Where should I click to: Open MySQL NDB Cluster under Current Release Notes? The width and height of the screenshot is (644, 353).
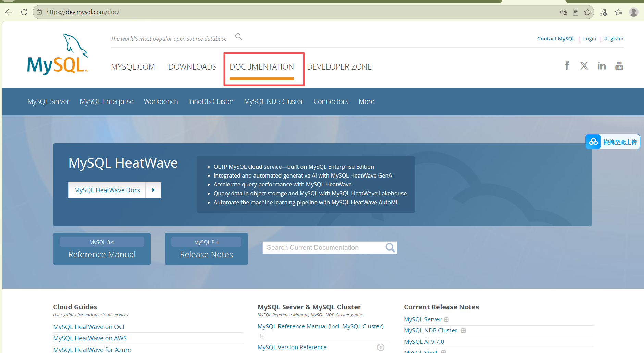[431, 330]
